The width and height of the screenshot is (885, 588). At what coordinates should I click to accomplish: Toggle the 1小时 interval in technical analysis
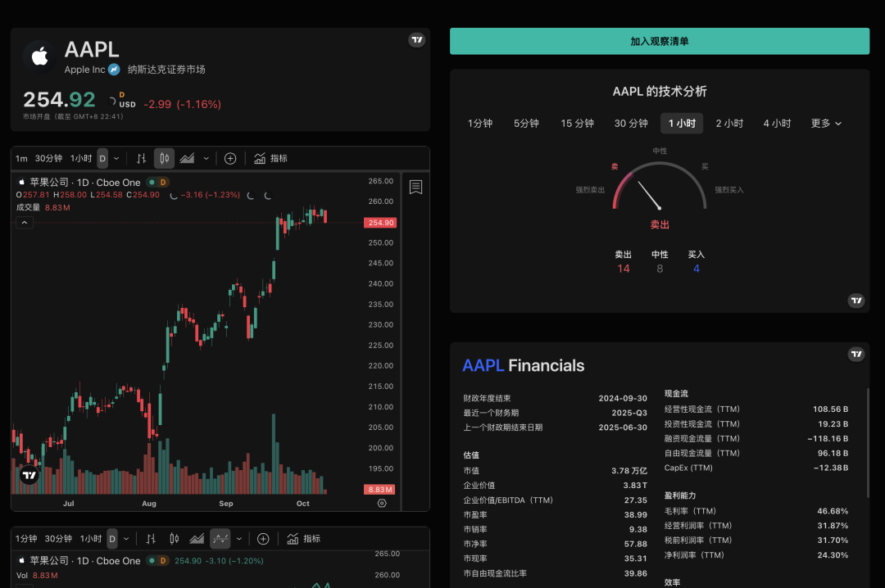click(x=681, y=123)
